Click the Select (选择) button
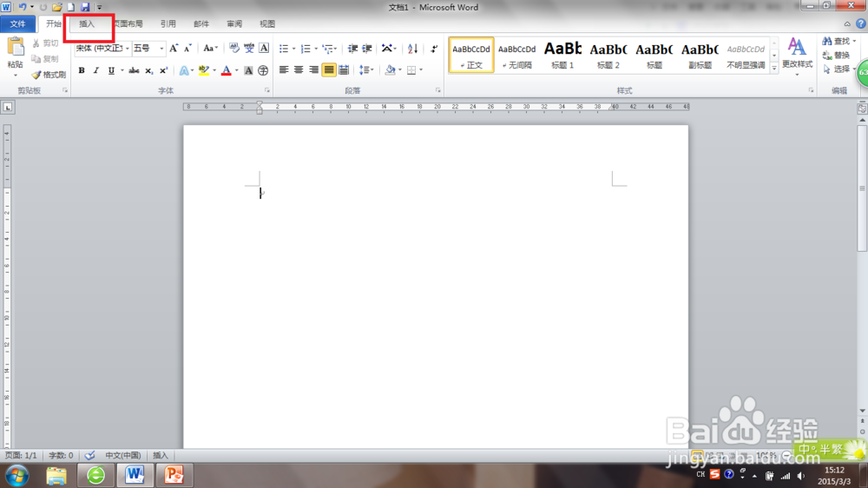 (837, 69)
